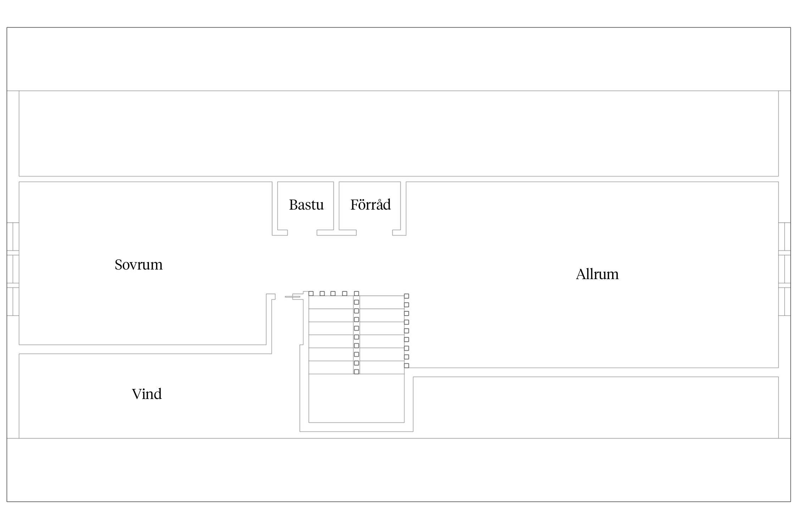Viewport: 798px width, 532px height.
Task: Select the staircase landing below the steps
Action: tap(356, 398)
